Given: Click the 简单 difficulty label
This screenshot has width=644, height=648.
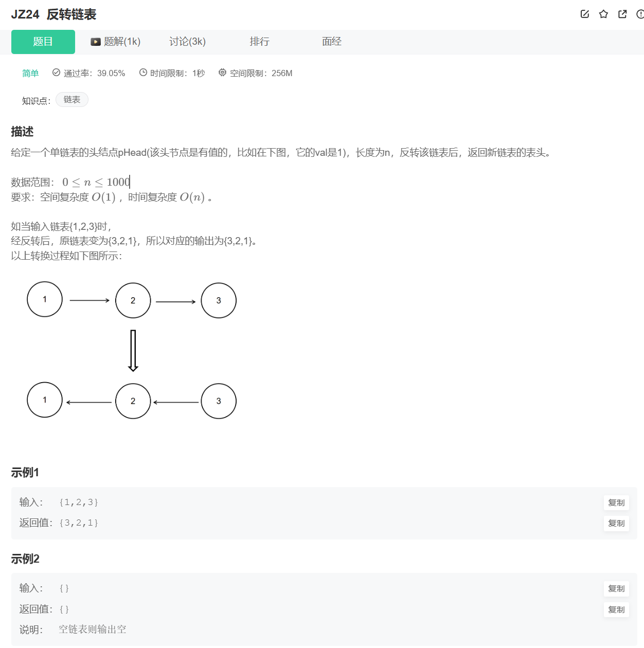Looking at the screenshot, I should pos(30,73).
